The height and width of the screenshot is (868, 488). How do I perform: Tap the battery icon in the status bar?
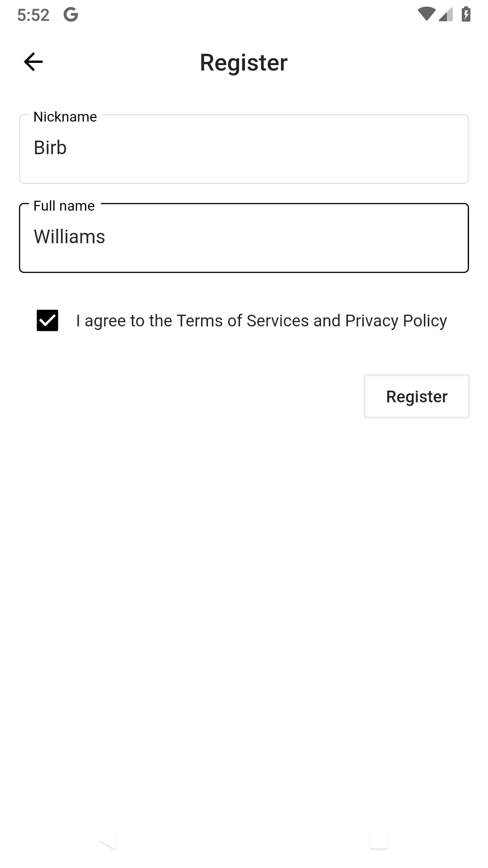click(466, 14)
